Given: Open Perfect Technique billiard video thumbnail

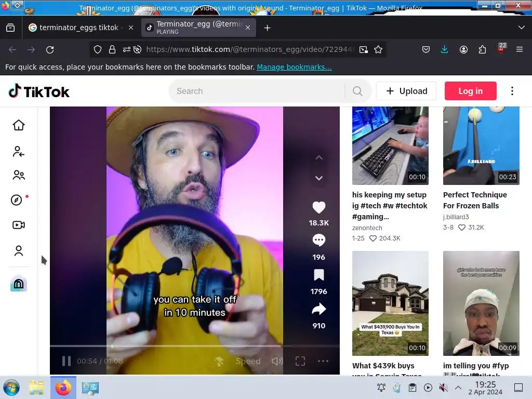Looking at the screenshot, I should [x=481, y=145].
